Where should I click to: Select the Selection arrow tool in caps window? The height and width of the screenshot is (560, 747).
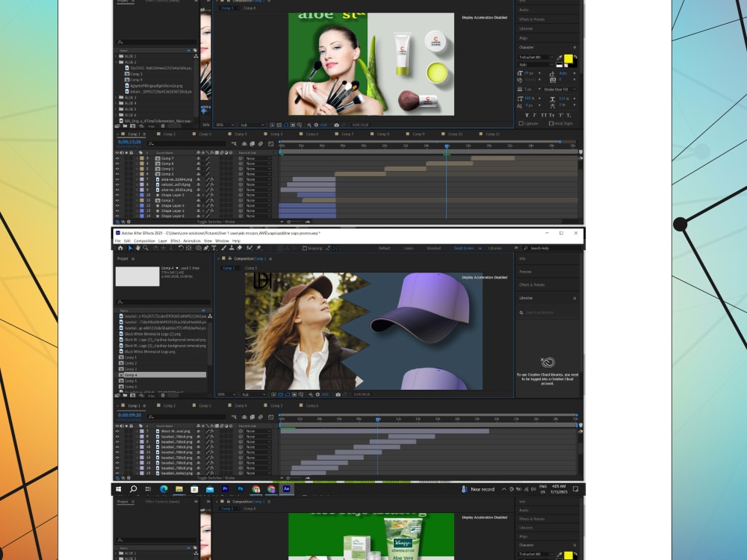coord(130,248)
